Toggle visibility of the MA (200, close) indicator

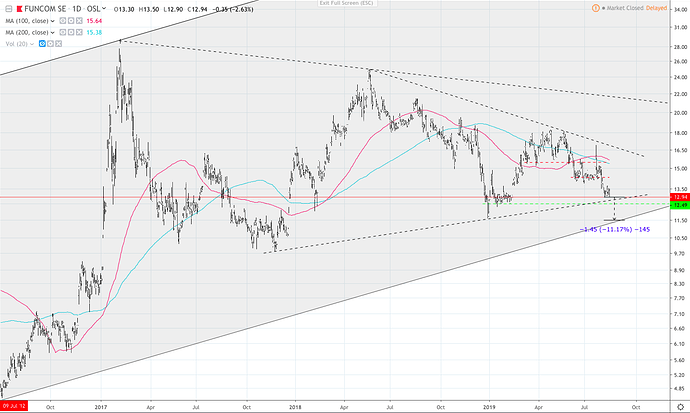(x=63, y=32)
